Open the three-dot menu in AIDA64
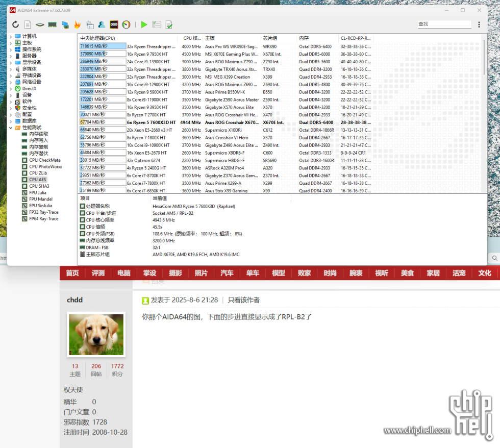 click(479, 24)
